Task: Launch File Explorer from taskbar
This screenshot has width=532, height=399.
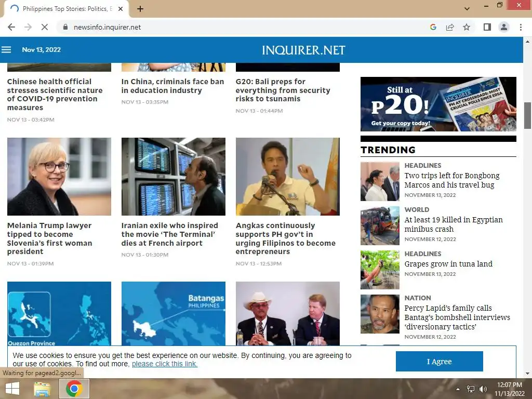Action: tap(42, 389)
